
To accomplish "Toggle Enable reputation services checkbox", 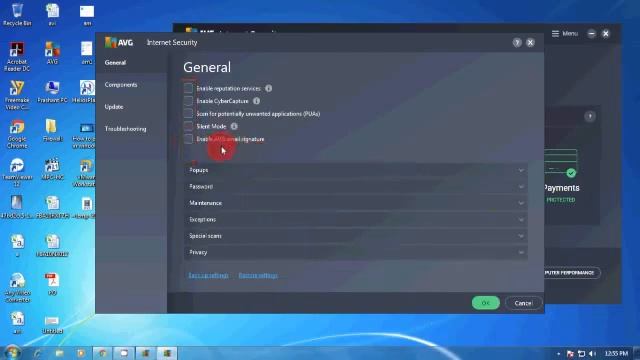I will pos(188,88).
